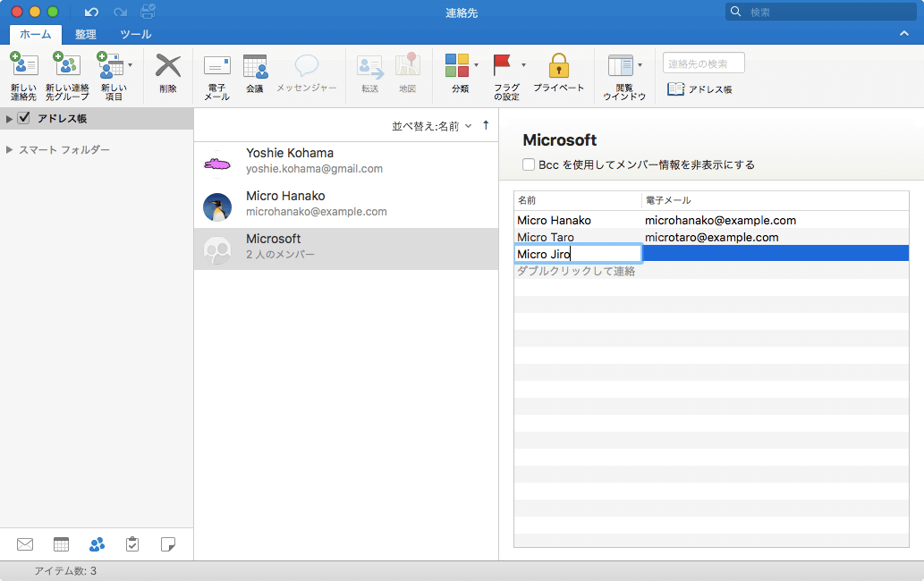Switch to the Home (ホーム) tab
This screenshot has height=581, width=924.
click(x=36, y=34)
